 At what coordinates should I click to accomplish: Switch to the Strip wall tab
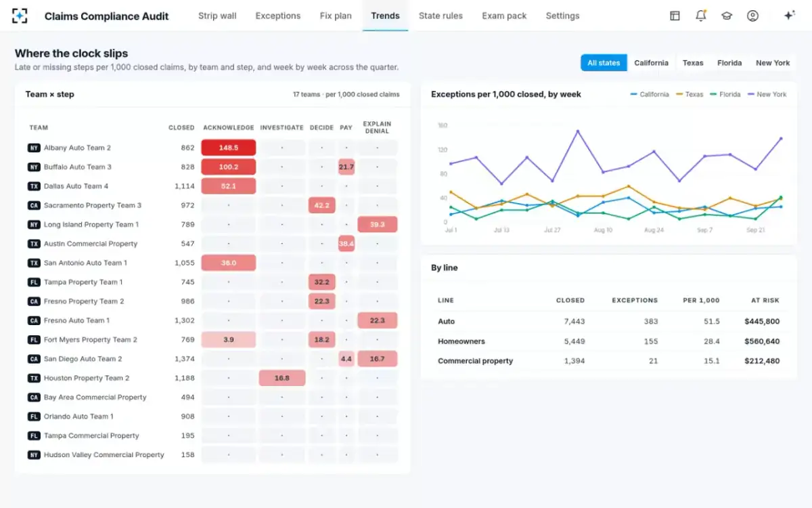coord(217,16)
